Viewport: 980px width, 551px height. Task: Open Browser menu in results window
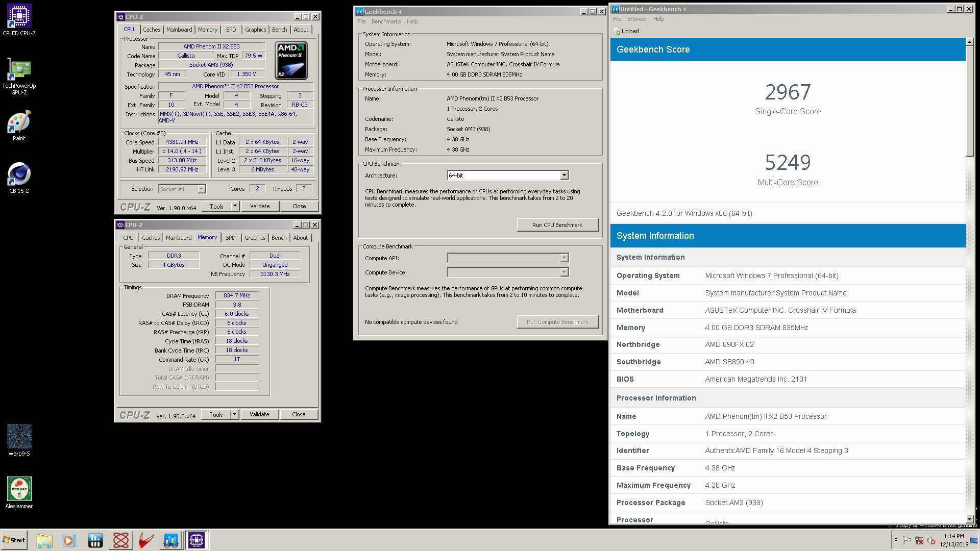tap(637, 19)
